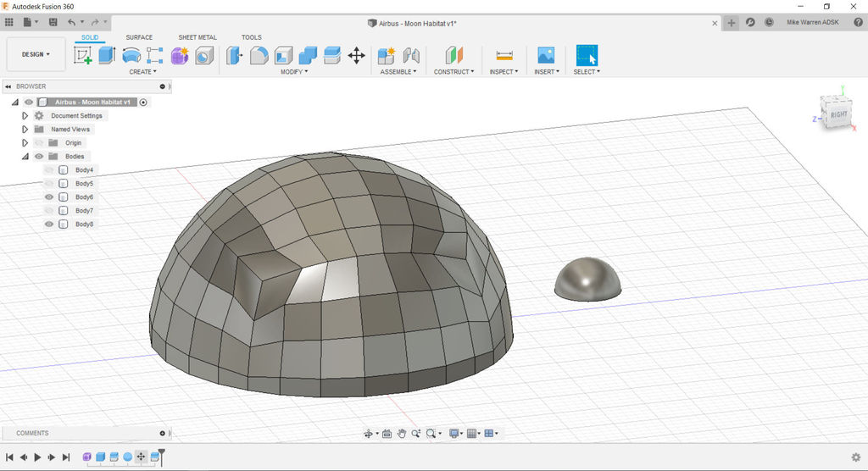The height and width of the screenshot is (471, 868).
Task: Open Mike Warren ADSK account menu
Action: click(812, 23)
